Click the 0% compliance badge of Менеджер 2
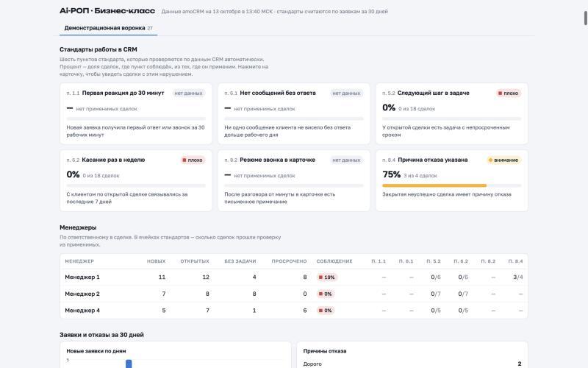The image size is (588, 368). coord(326,294)
